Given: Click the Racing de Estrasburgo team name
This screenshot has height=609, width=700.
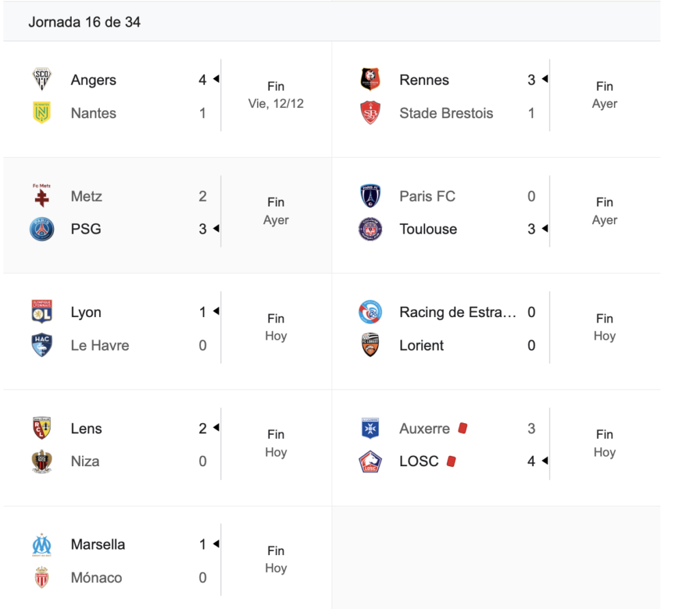Looking at the screenshot, I should click(x=457, y=312).
